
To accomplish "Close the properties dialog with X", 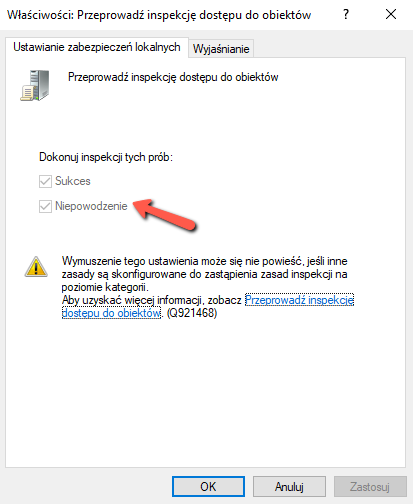I will (391, 14).
